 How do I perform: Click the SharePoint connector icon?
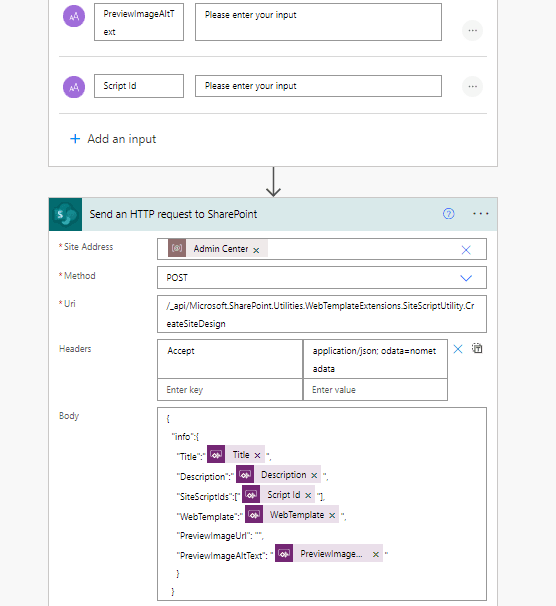(x=65, y=214)
